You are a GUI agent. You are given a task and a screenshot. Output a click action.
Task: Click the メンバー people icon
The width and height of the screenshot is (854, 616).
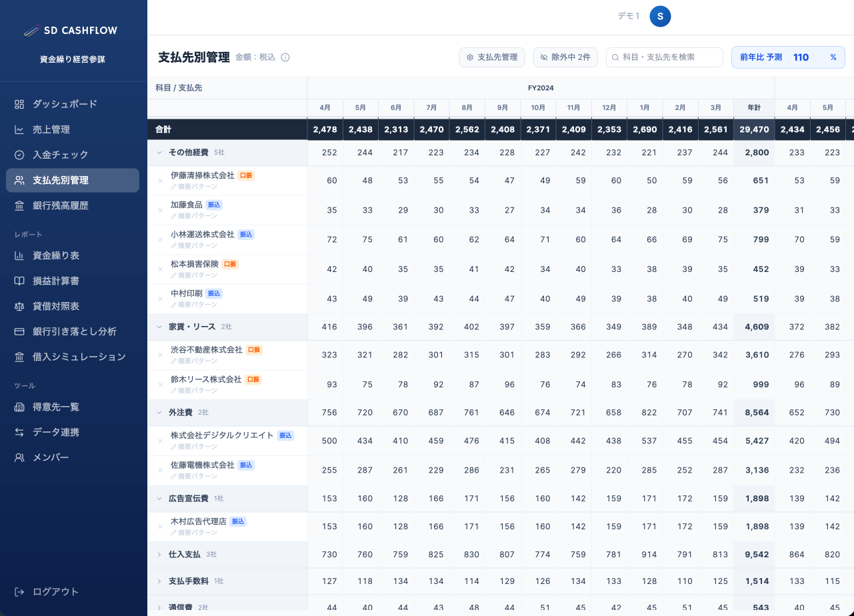pos(19,457)
